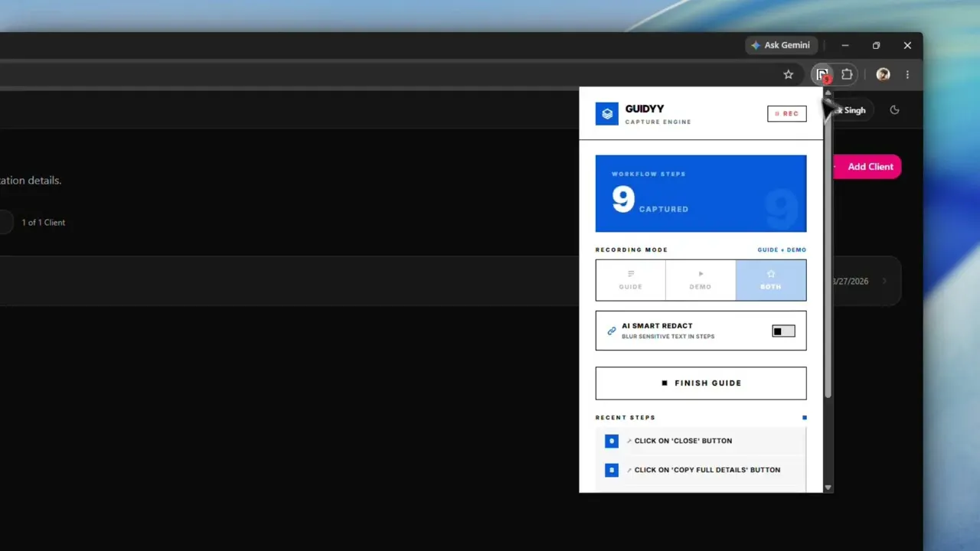Click the Ask Gemini button
Viewport: 980px width, 551px height.
(782, 45)
